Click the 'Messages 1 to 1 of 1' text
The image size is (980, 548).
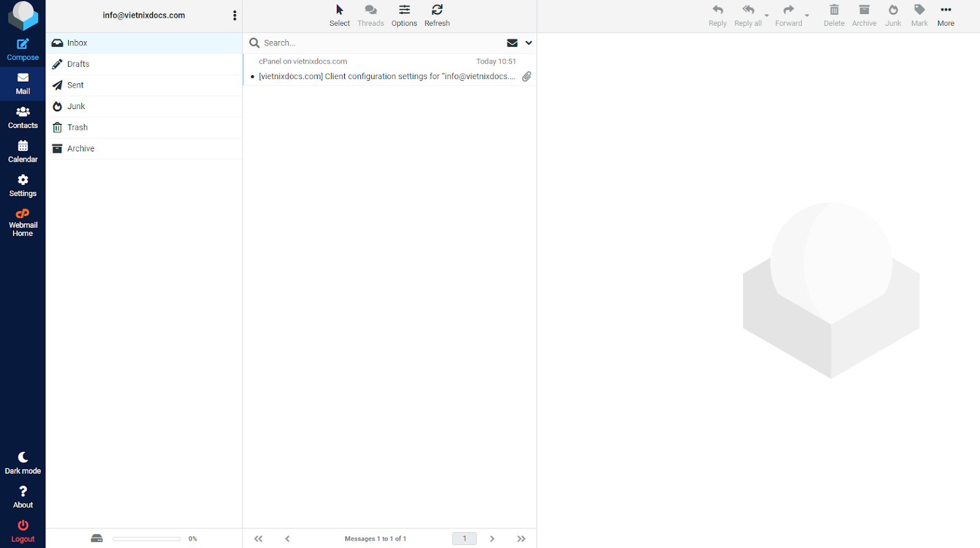375,539
